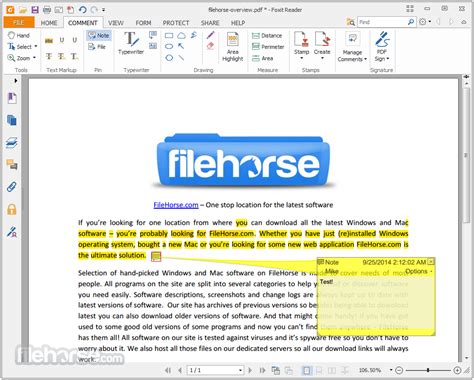474x380 pixels.
Task: Open Options menu in the note popup
Action: 418,271
